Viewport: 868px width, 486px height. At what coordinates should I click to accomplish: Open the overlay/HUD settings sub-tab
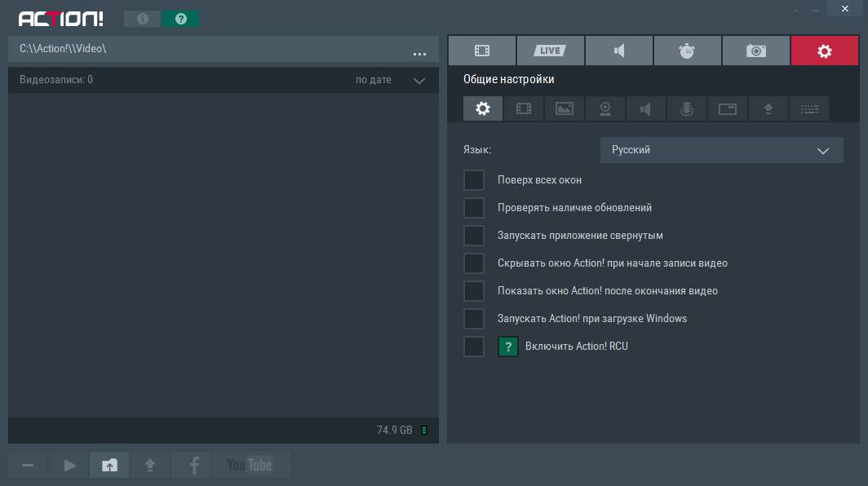tap(728, 108)
